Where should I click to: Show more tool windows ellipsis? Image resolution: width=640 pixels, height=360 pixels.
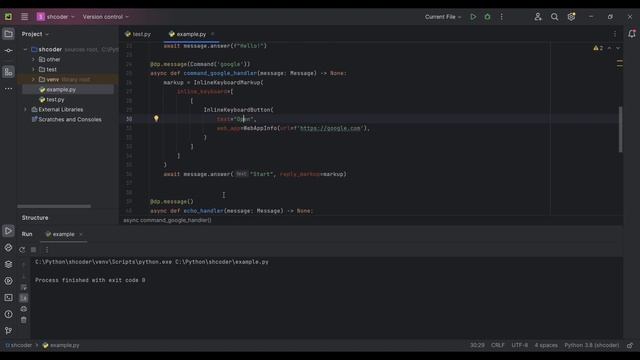[8, 89]
